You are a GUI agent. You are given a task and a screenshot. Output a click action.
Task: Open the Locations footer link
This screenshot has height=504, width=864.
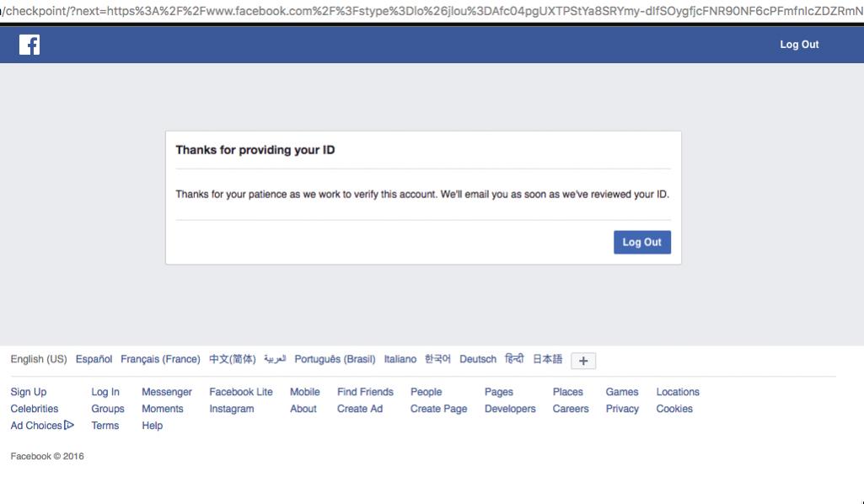pyautogui.click(x=677, y=392)
